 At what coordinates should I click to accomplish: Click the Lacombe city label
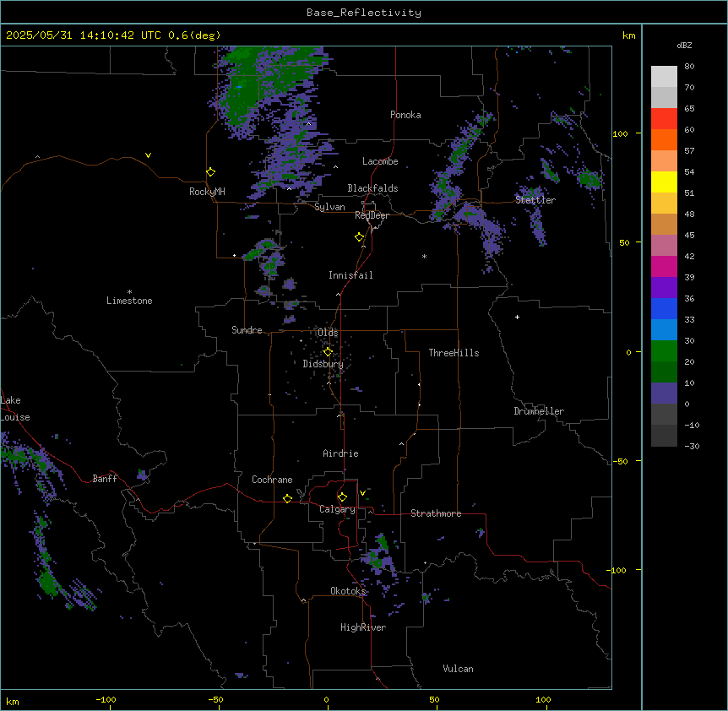[x=380, y=161]
